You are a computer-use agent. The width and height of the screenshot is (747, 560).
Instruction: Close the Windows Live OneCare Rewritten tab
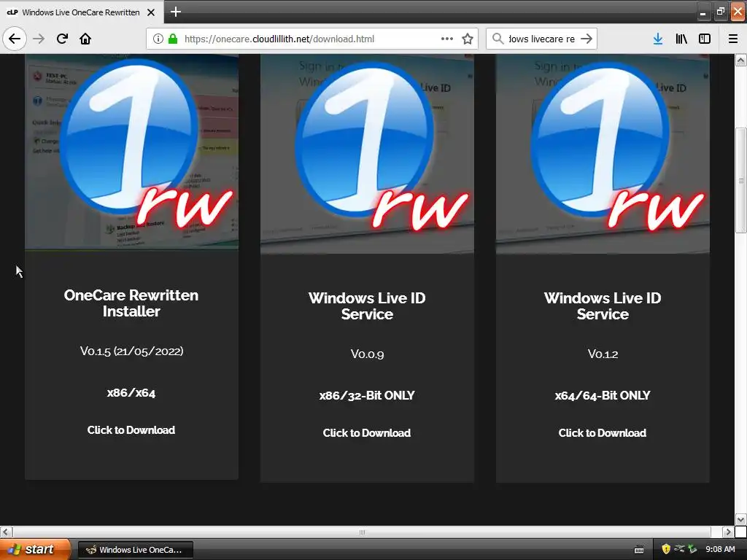tap(151, 12)
